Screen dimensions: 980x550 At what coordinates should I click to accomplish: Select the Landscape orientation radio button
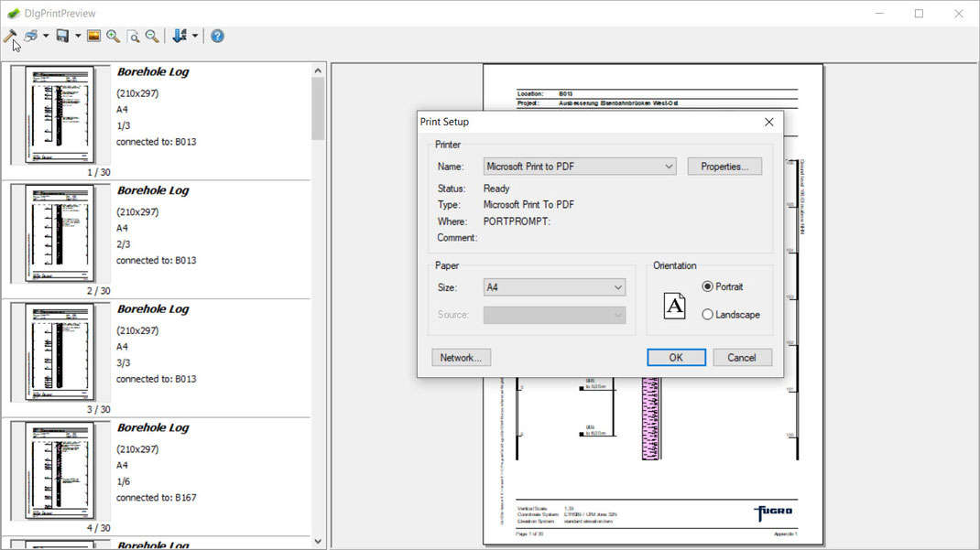pyautogui.click(x=707, y=315)
